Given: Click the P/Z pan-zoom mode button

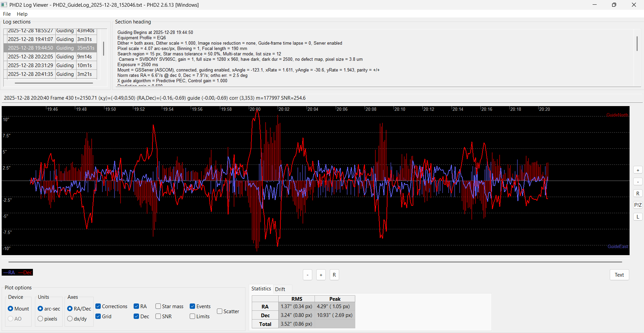Looking at the screenshot, I should tap(638, 205).
